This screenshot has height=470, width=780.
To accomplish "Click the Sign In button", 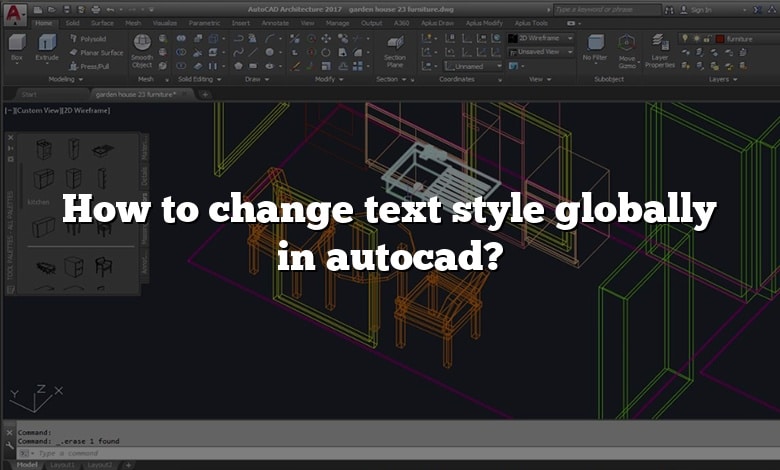I will (695, 10).
